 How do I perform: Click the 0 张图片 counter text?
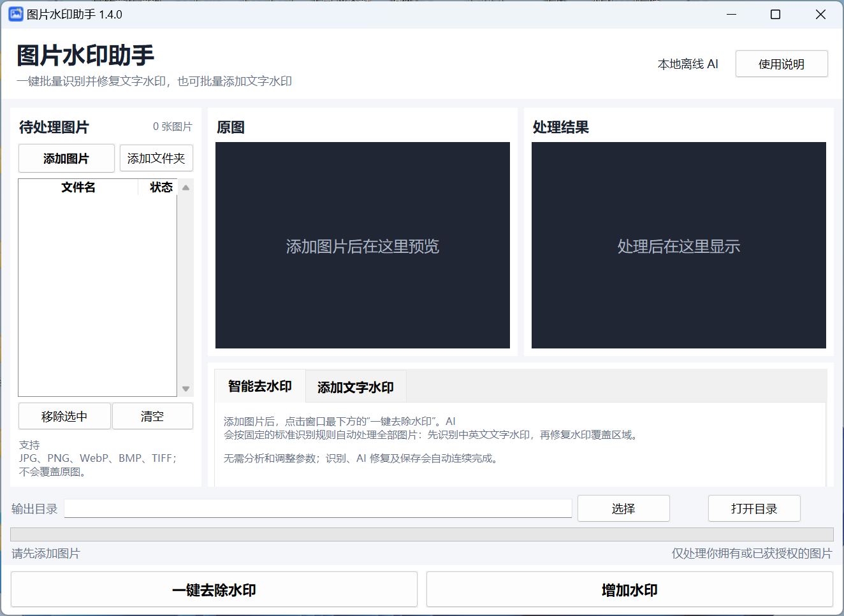coord(172,126)
